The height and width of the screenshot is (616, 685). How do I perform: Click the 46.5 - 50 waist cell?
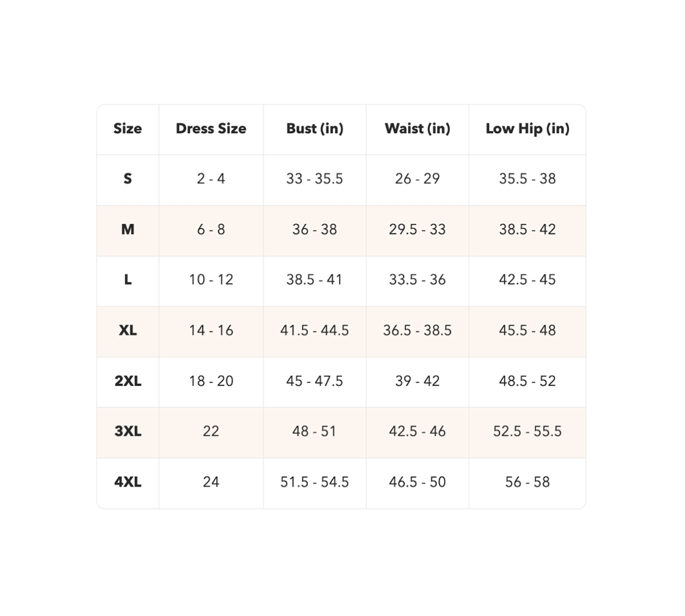(x=417, y=482)
